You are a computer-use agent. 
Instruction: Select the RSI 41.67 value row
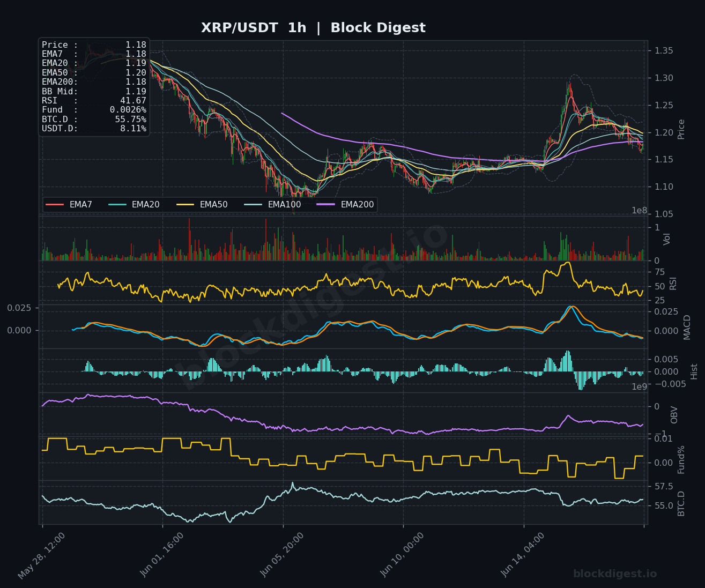pyautogui.click(x=94, y=101)
